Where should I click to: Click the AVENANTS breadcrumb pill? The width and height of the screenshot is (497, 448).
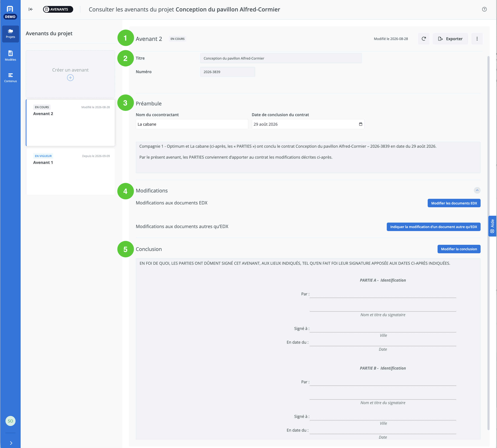pos(58,9)
